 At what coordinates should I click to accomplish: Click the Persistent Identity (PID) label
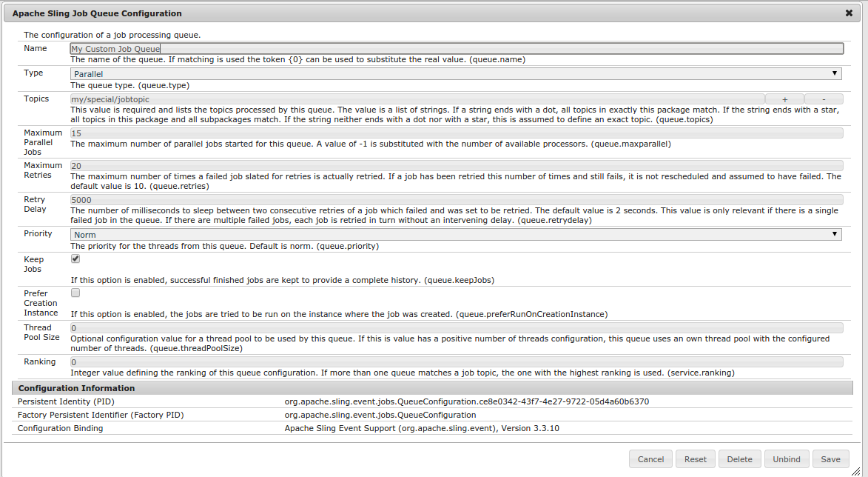[x=66, y=401]
